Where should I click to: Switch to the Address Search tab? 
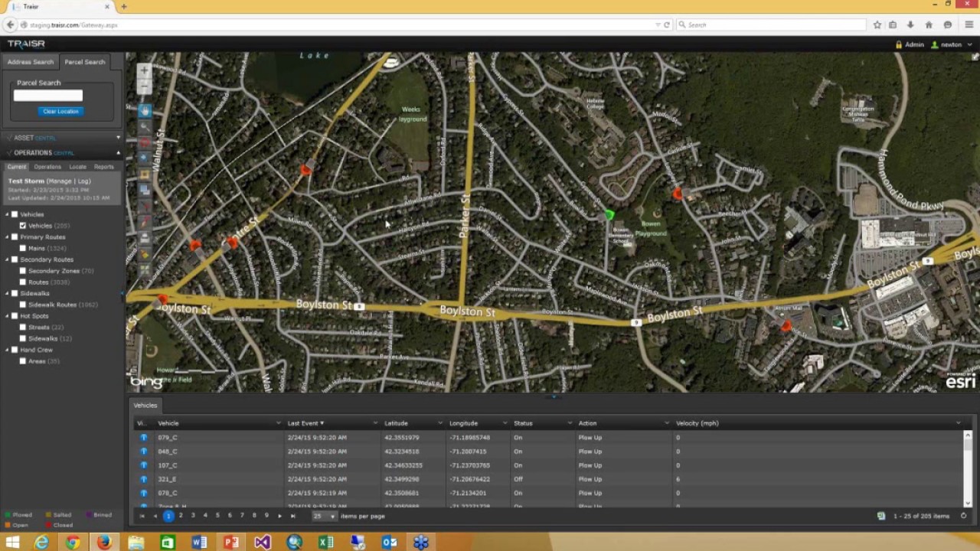(x=31, y=62)
